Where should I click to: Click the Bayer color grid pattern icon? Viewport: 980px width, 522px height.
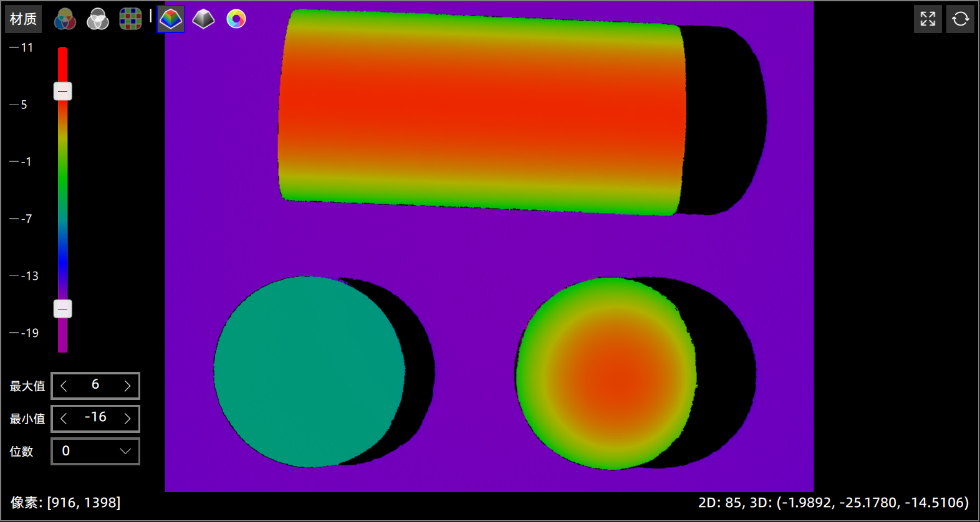[130, 19]
